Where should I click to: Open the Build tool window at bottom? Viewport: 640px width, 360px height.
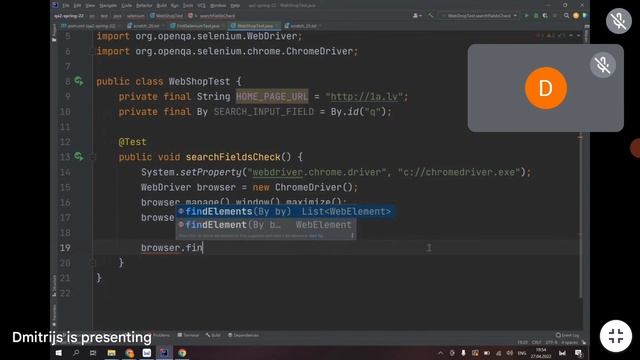click(213, 335)
